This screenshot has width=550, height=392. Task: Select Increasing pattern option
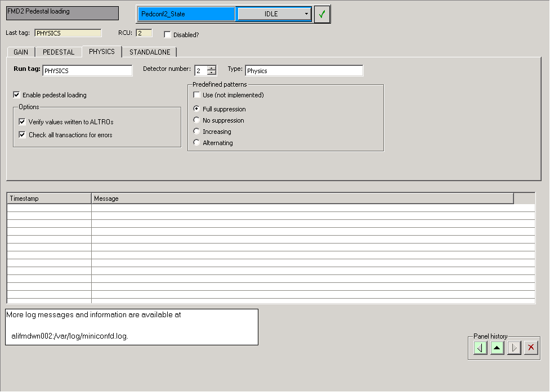click(x=197, y=132)
